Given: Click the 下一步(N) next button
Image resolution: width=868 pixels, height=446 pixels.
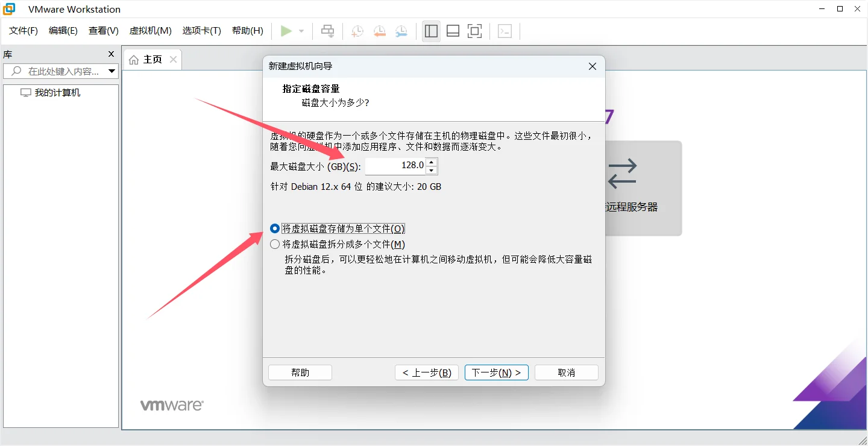Looking at the screenshot, I should click(x=497, y=372).
